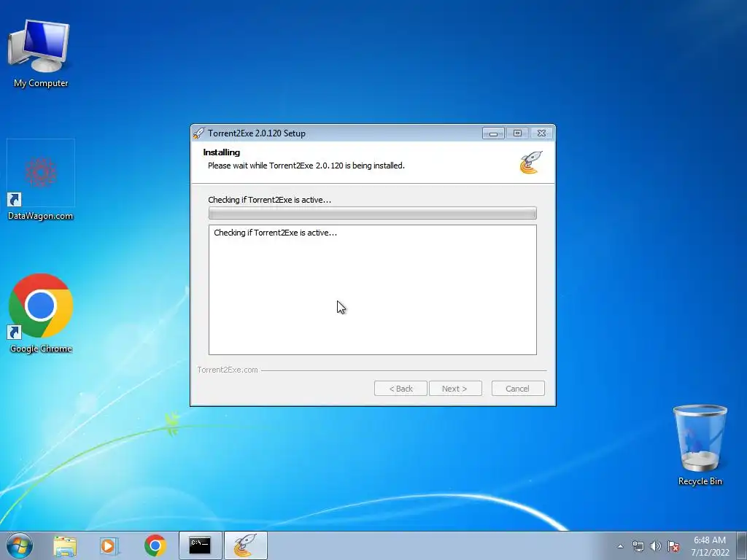Open the DataWagon.com desktop shortcut
This screenshot has width=747, height=560.
pyautogui.click(x=41, y=181)
